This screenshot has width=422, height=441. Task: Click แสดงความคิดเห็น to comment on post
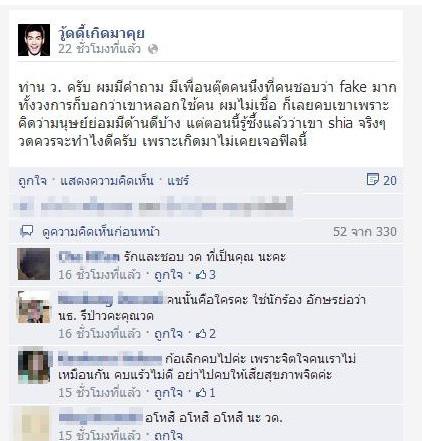(107, 181)
